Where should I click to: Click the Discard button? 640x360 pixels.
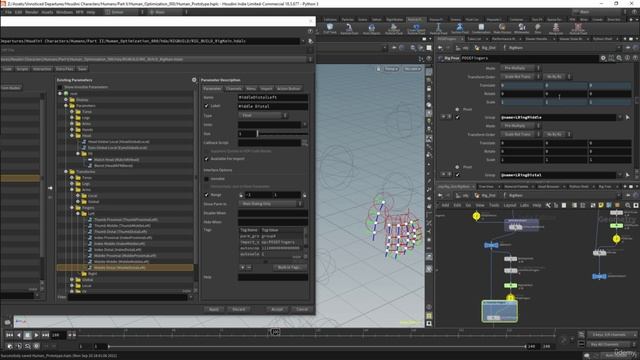238,309
